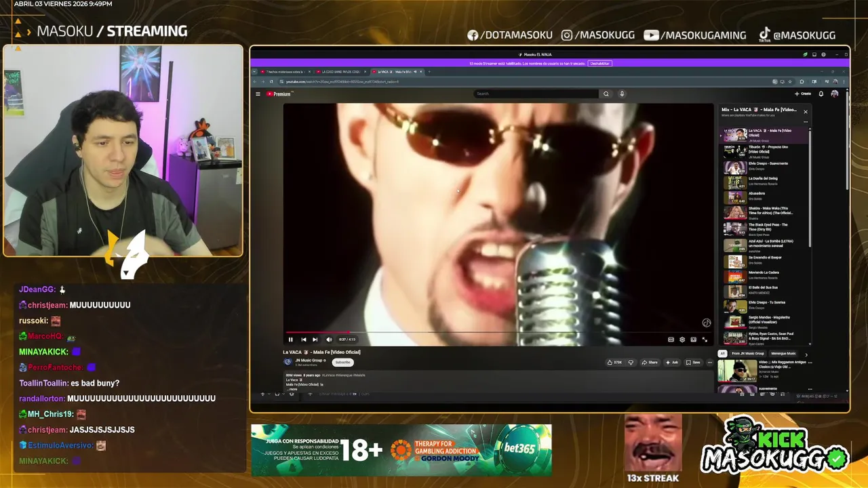Open 'Mix Reggaeton Antiguo' recommended video thumbnail
868x488 pixels.
[x=737, y=371]
